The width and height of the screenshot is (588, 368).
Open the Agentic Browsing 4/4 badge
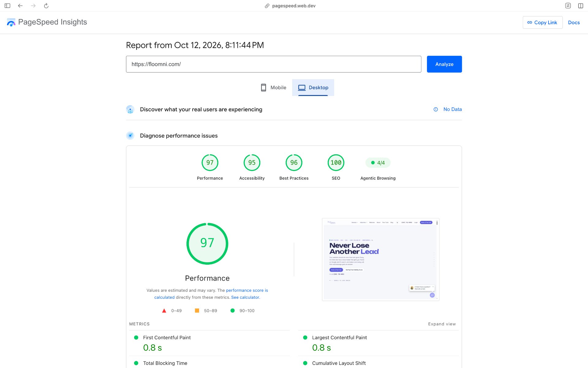click(x=378, y=163)
